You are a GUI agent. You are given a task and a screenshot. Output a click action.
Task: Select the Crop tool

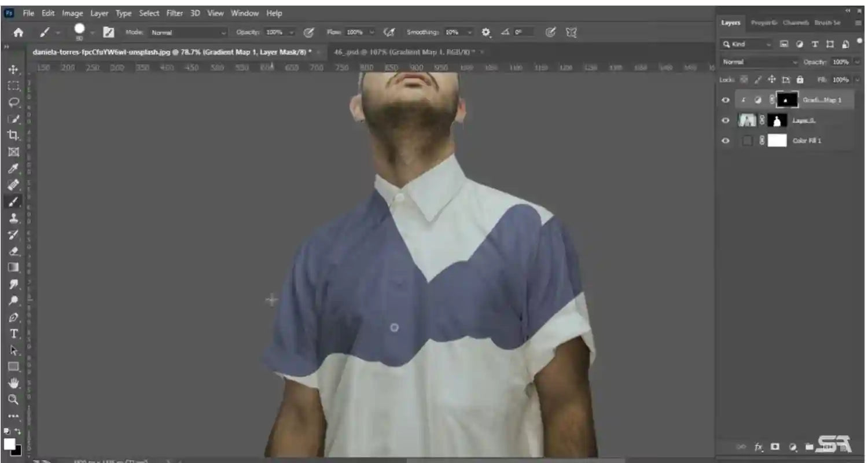coord(13,135)
